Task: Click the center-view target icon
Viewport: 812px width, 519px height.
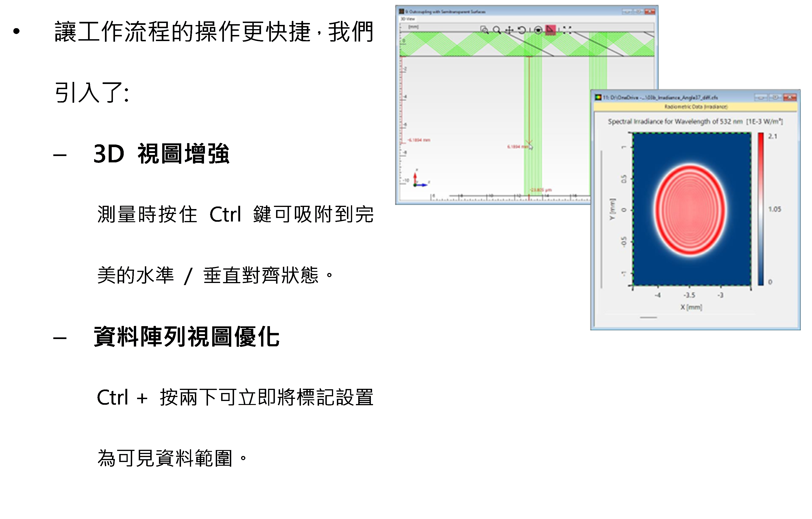Action: pos(538,30)
